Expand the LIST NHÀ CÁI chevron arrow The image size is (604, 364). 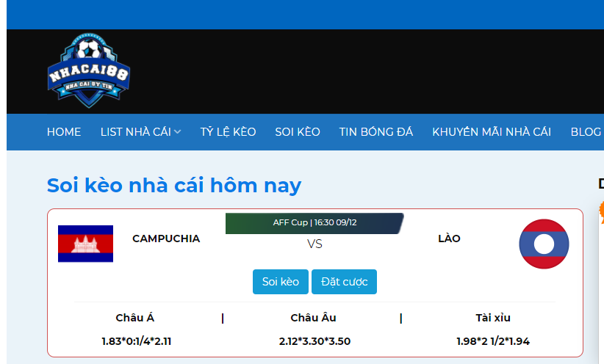tap(178, 132)
